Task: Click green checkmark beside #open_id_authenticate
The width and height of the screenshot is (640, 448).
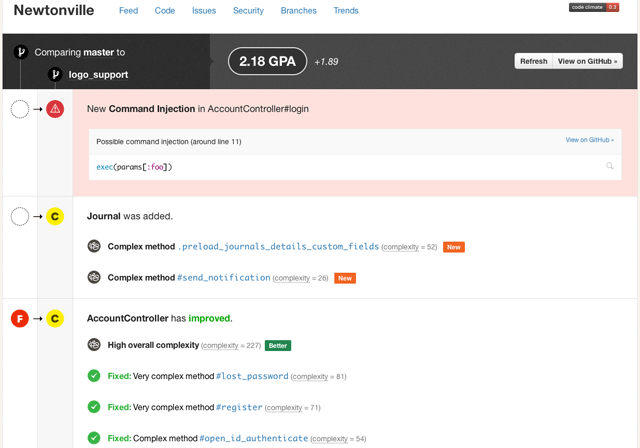Action: (x=94, y=437)
